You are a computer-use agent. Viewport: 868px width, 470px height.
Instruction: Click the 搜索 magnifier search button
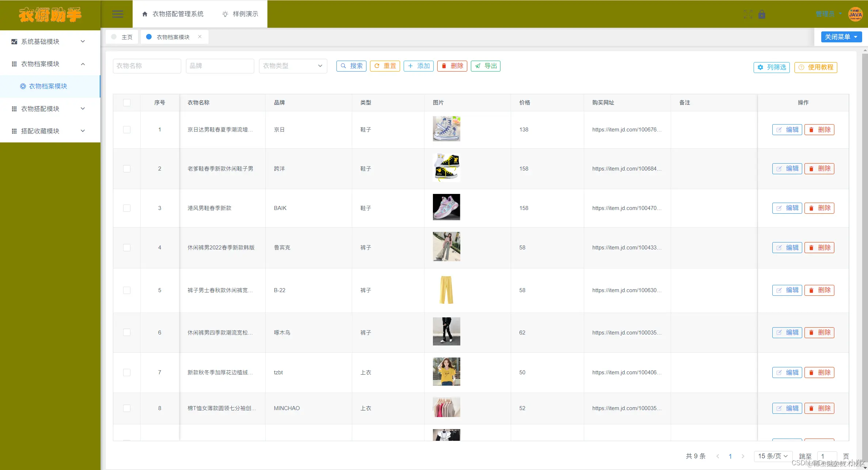click(x=351, y=66)
